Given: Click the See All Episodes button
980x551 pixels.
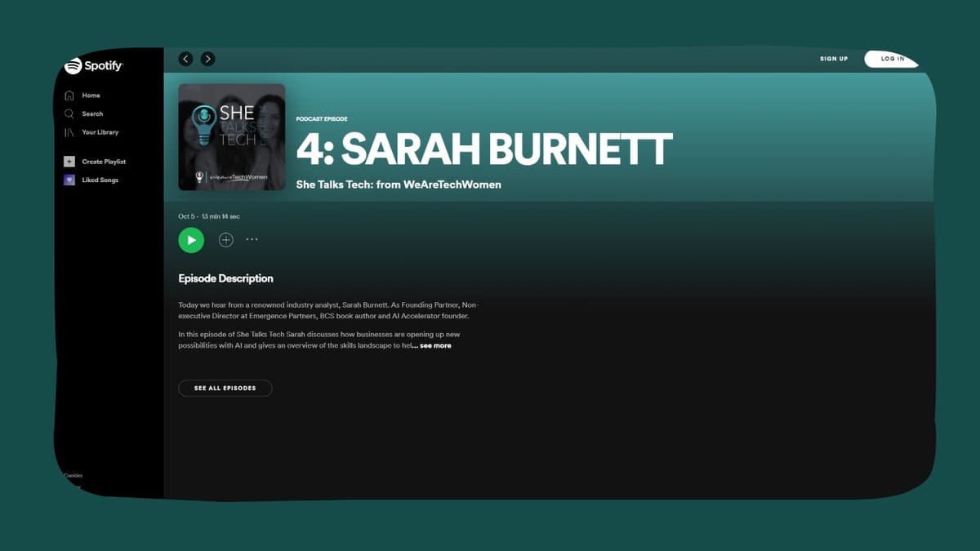Looking at the screenshot, I should click(x=225, y=388).
